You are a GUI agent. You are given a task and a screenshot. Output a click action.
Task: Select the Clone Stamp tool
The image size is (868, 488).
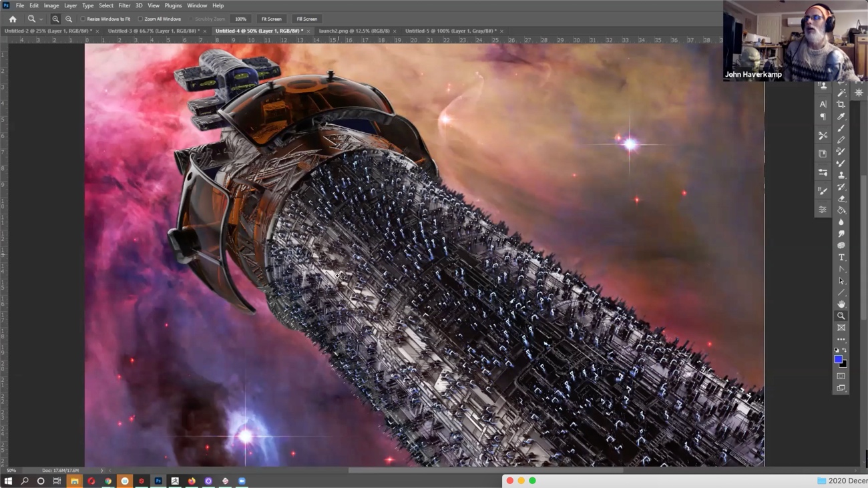[x=841, y=176]
